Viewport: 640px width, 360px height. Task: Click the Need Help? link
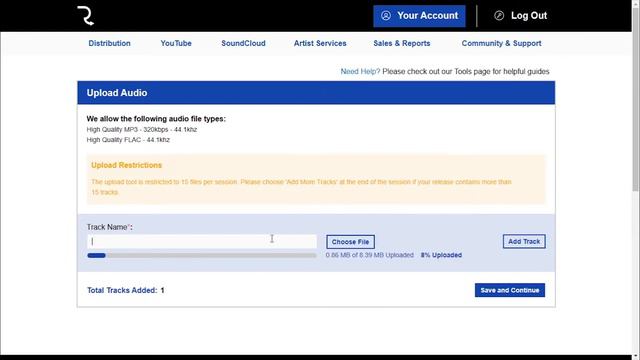pyautogui.click(x=360, y=71)
